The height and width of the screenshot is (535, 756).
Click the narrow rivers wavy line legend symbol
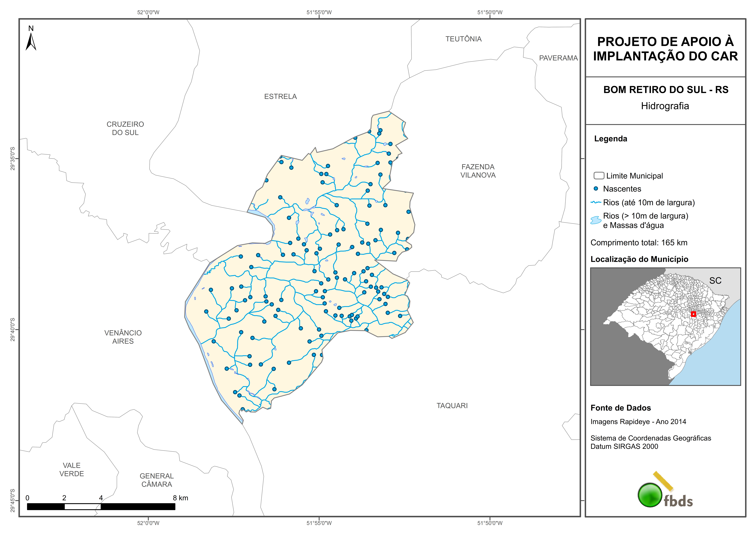(596, 202)
